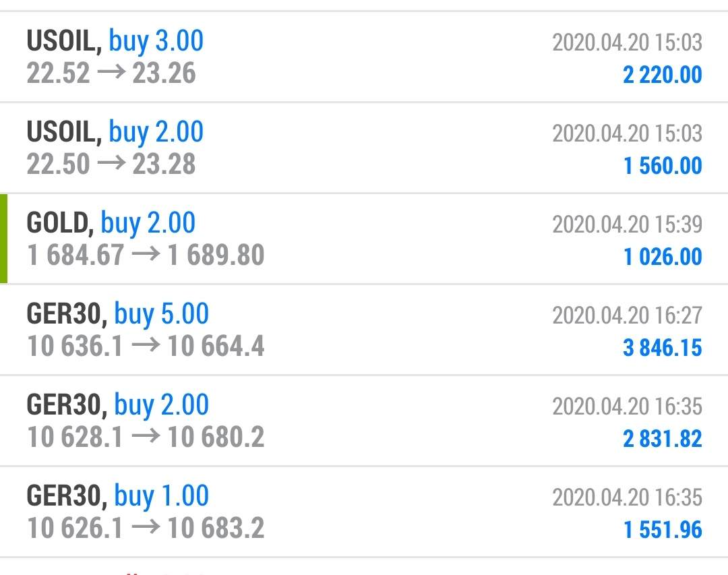The height and width of the screenshot is (575, 728).
Task: Tap the 3 846.15 profit figure
Action: pyautogui.click(x=663, y=348)
